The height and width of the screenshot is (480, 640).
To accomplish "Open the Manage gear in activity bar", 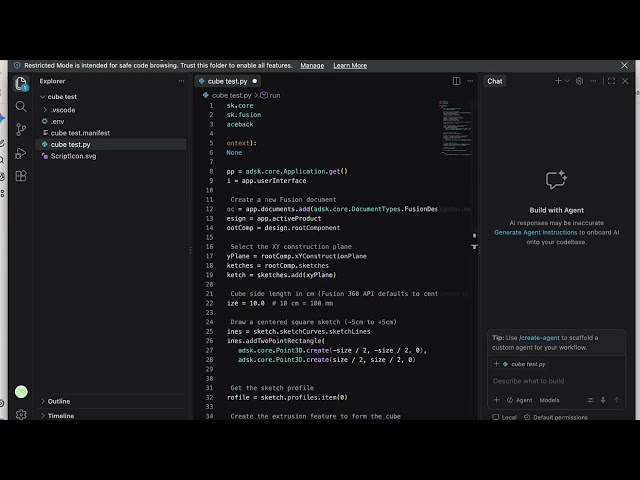I will 21,415.
